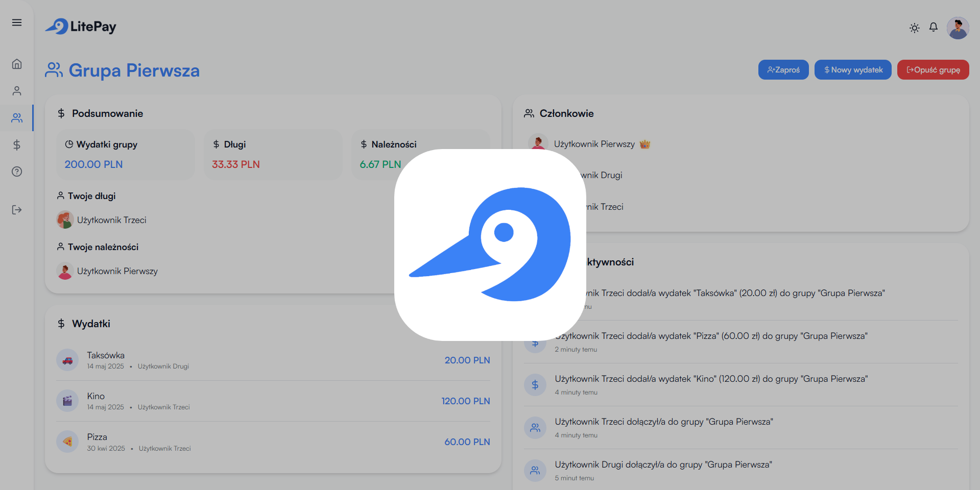Open notifications with the bell icon

point(934,28)
